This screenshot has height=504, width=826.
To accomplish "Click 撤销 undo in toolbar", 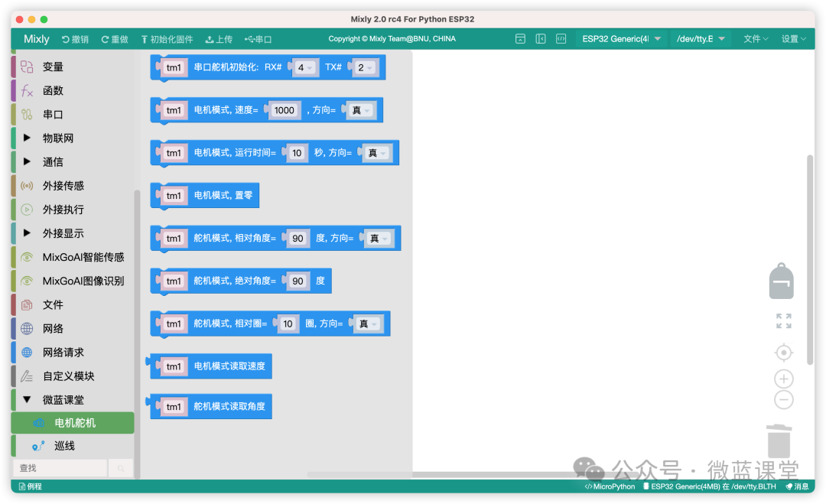I will (75, 40).
